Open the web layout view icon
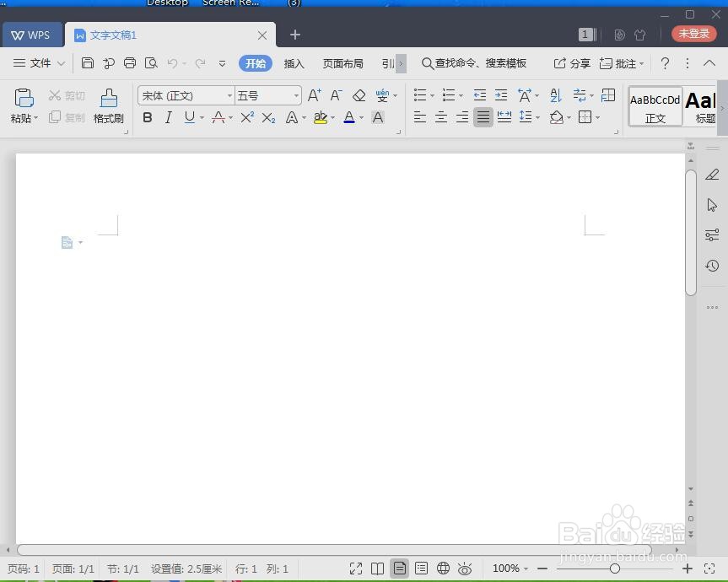Image resolution: width=728 pixels, height=582 pixels. coord(443,568)
